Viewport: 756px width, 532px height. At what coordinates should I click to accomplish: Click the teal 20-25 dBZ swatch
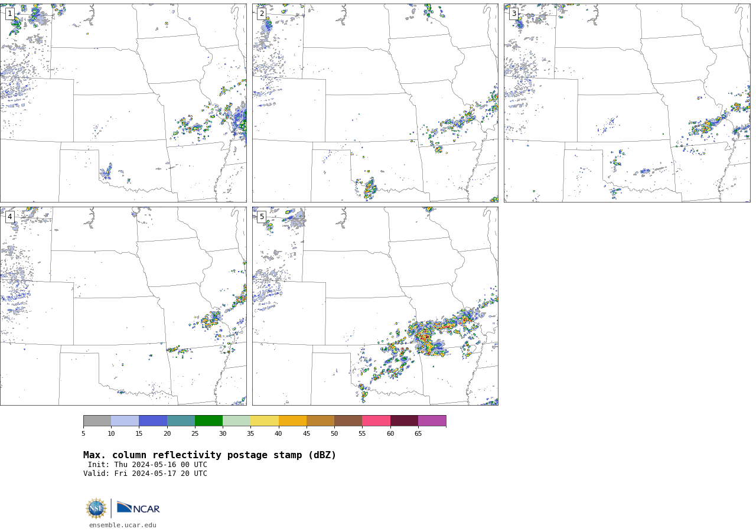coord(181,420)
